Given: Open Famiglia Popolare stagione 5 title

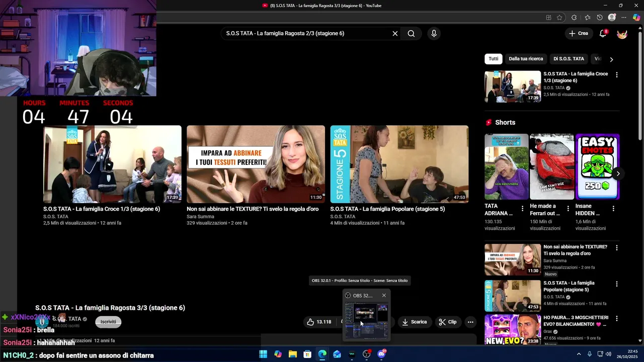Looking at the screenshot, I should click(x=387, y=209).
